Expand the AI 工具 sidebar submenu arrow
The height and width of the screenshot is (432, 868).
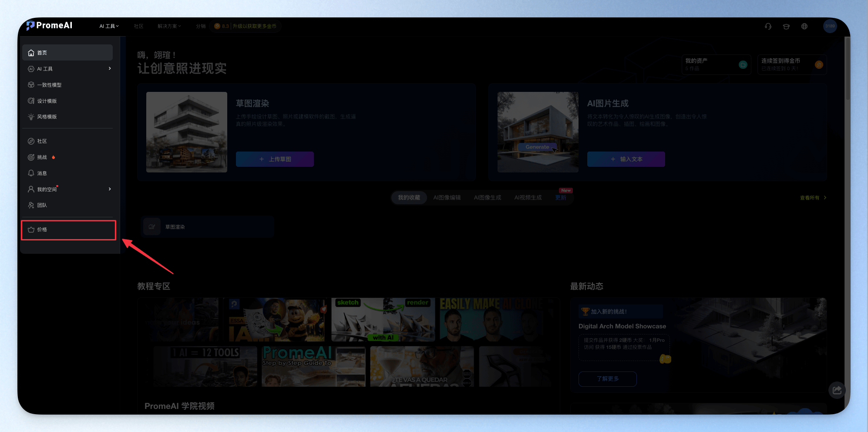click(x=110, y=68)
